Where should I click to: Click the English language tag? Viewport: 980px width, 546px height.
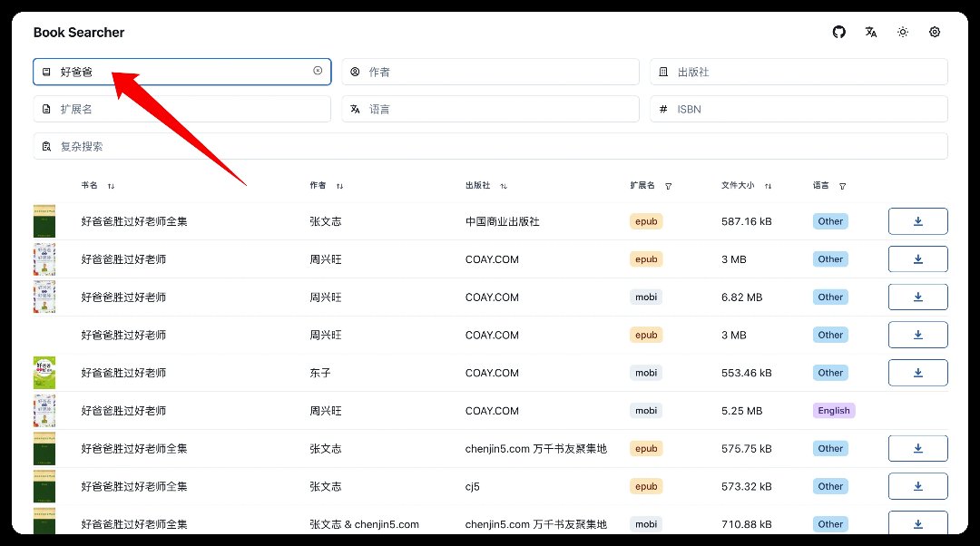(x=833, y=411)
